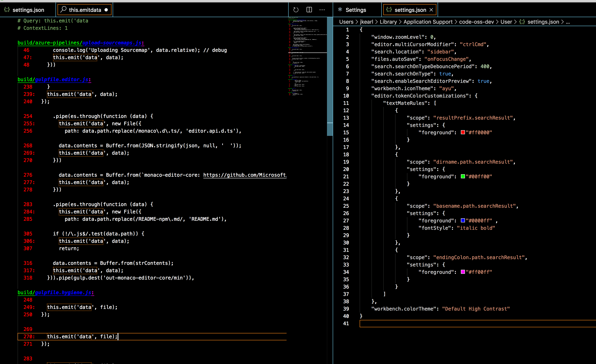Click the gear icon on the Settings tab

click(340, 10)
